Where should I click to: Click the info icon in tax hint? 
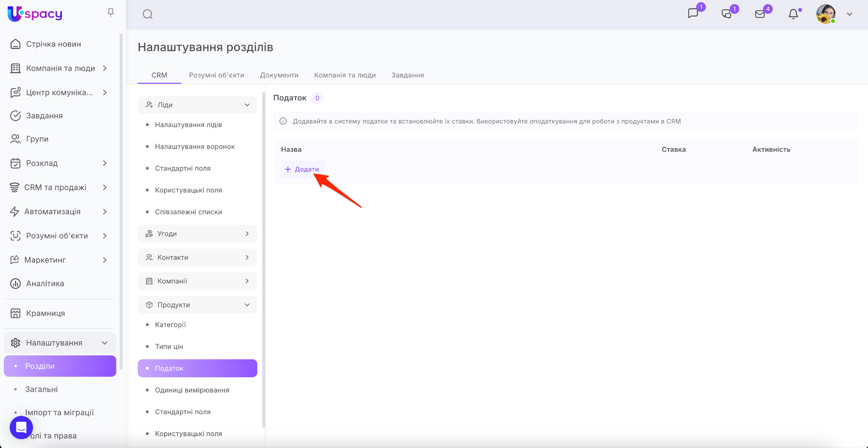click(x=283, y=122)
